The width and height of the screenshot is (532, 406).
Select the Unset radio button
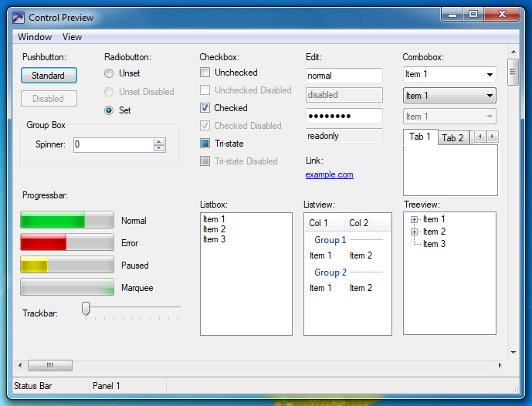[109, 73]
